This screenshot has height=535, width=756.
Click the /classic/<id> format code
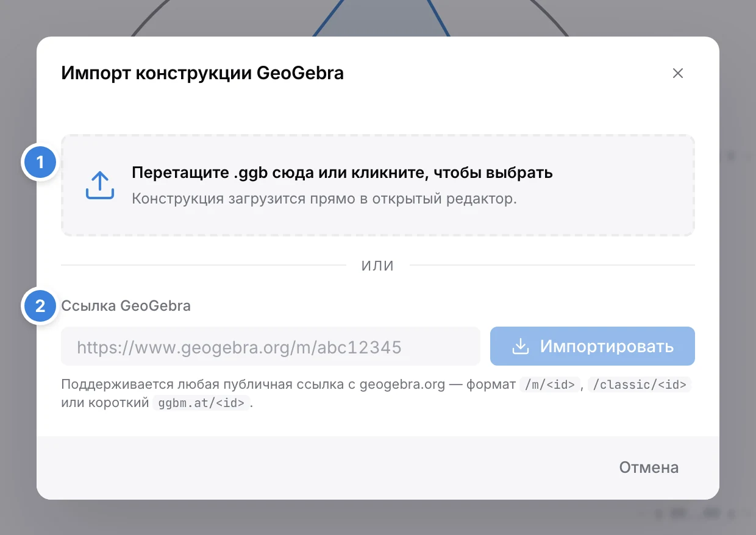click(640, 386)
